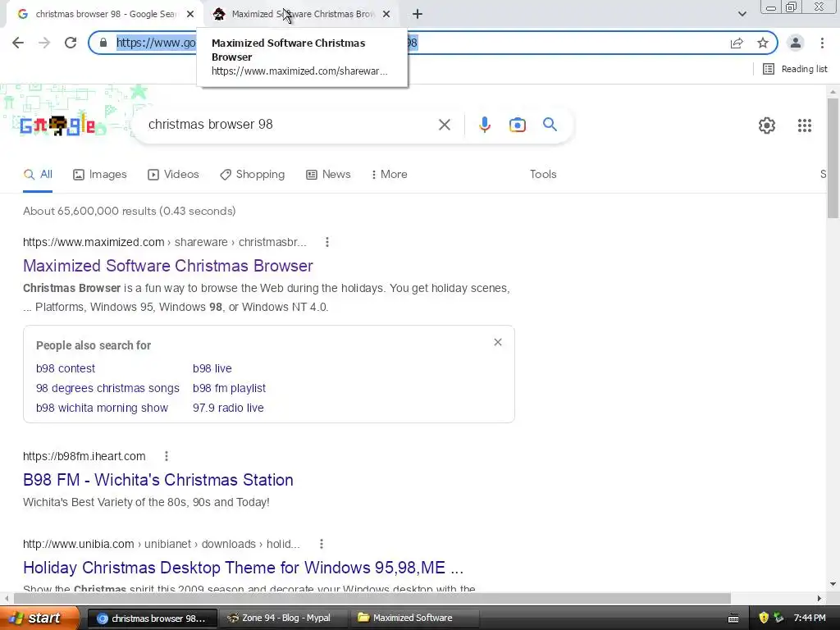Bookmark this page with the star icon
Image resolution: width=840 pixels, height=630 pixels.
tap(763, 43)
